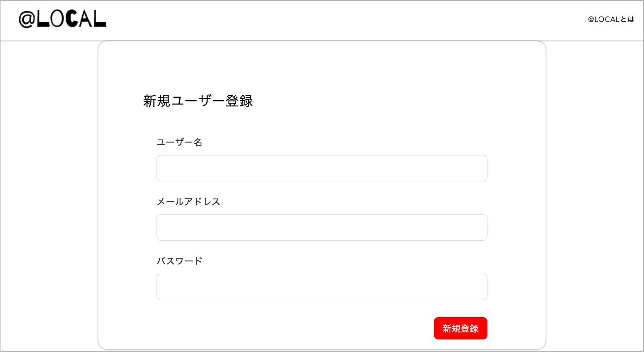This screenshot has width=644, height=352.
Task: Click the ユーザー名 field label
Action: pos(179,142)
